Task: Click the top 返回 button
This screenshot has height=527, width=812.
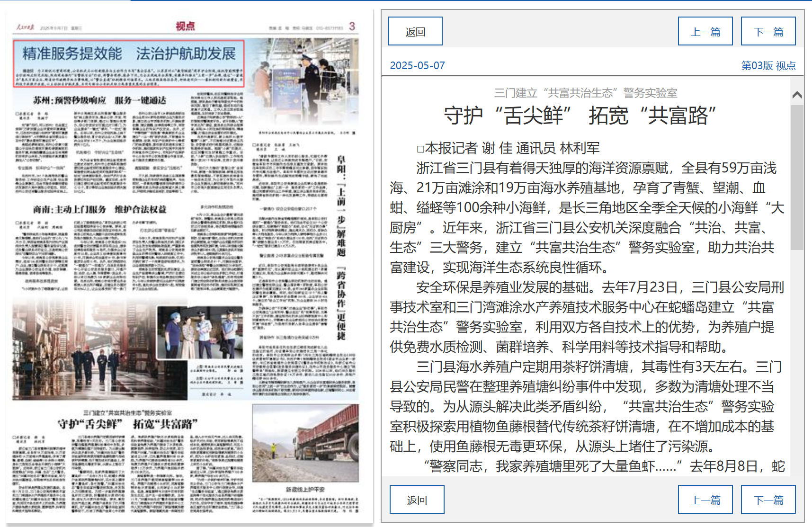Action: tap(415, 31)
